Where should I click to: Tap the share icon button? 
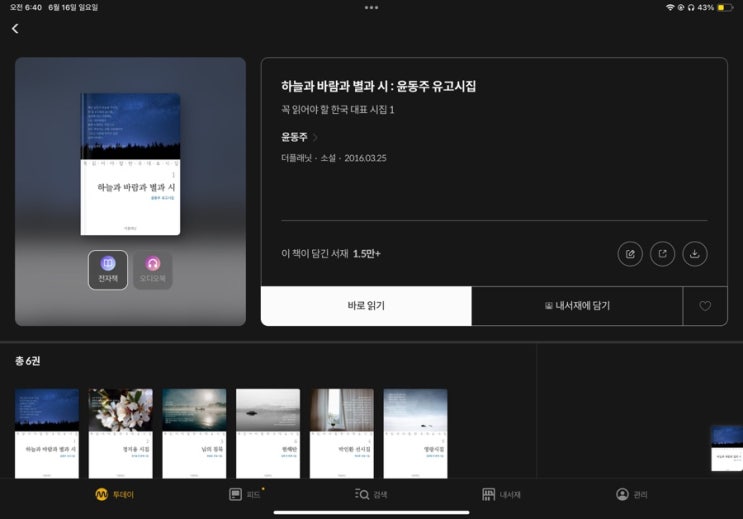[662, 254]
